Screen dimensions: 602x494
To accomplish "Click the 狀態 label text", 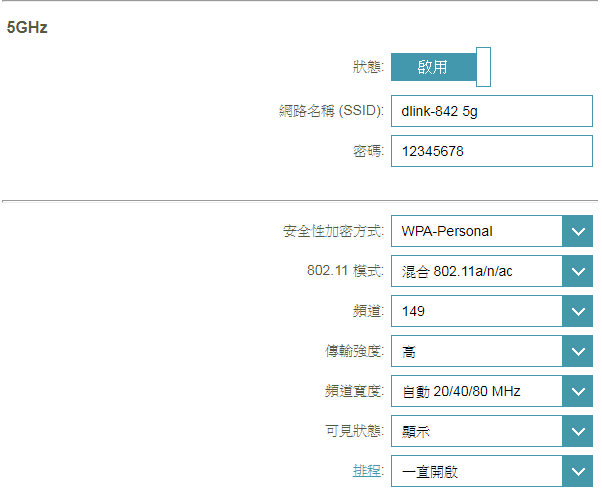I will pos(368,67).
